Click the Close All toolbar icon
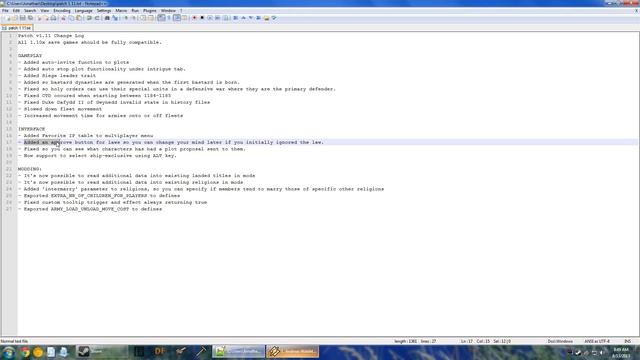640x360 pixels. click(46, 18)
